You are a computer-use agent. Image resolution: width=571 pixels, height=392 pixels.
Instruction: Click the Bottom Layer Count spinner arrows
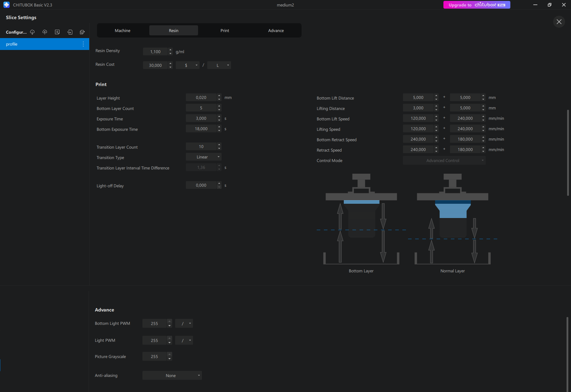tap(219, 108)
